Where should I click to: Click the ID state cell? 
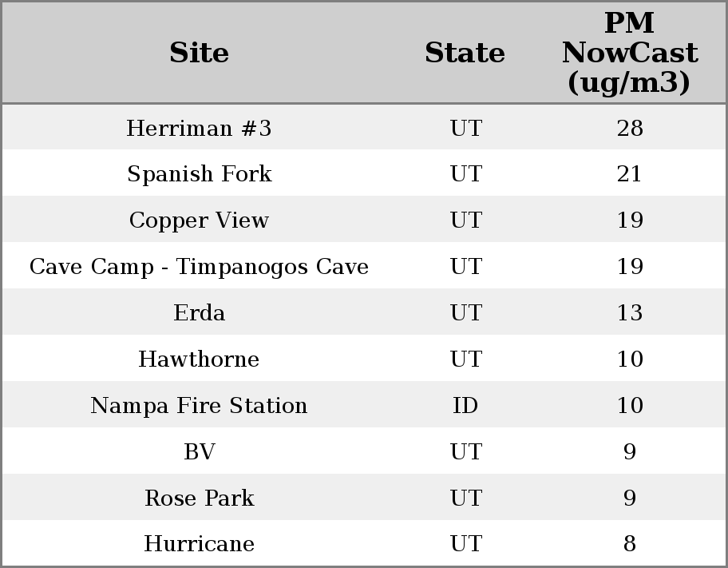coord(465,406)
